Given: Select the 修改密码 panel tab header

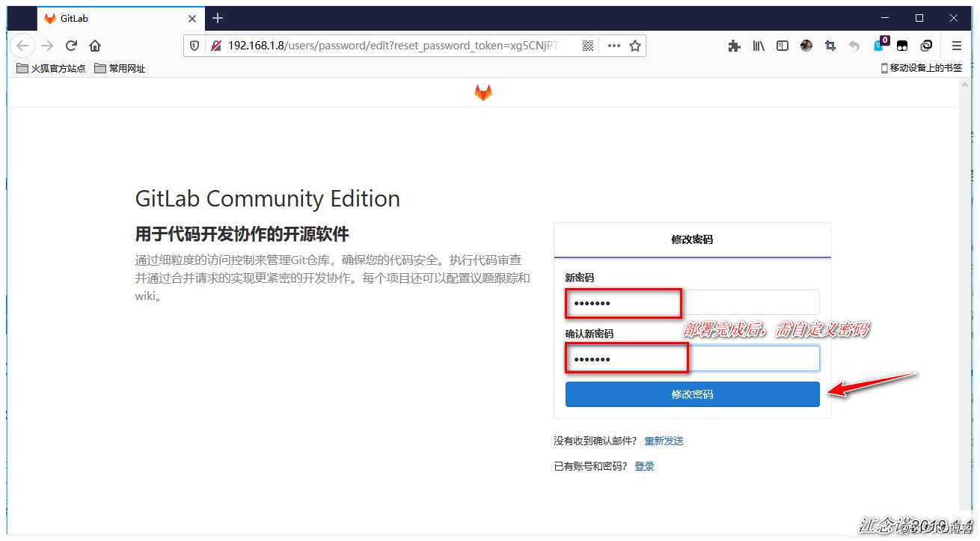Looking at the screenshot, I should pos(693,240).
